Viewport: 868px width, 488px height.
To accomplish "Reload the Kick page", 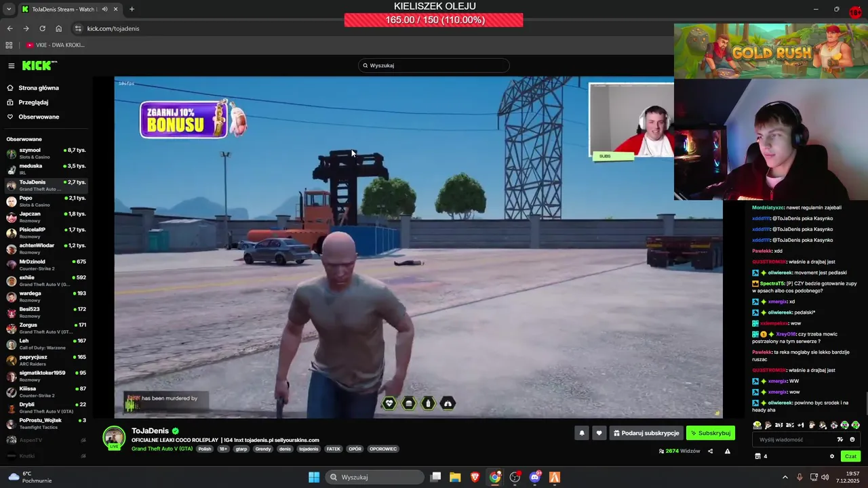I will [42, 28].
